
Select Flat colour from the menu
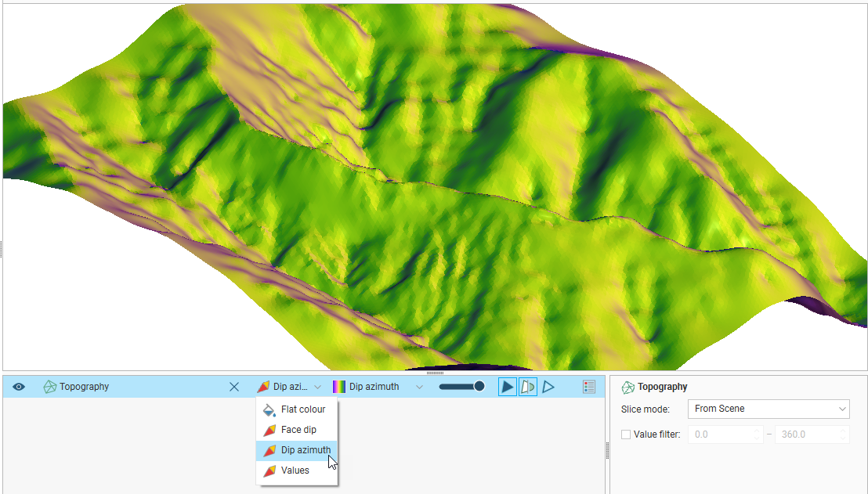click(302, 409)
